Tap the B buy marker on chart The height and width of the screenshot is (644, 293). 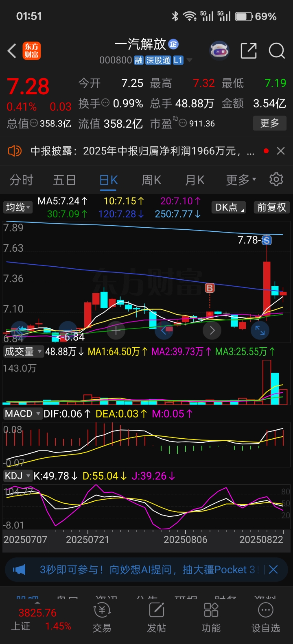pos(210,288)
